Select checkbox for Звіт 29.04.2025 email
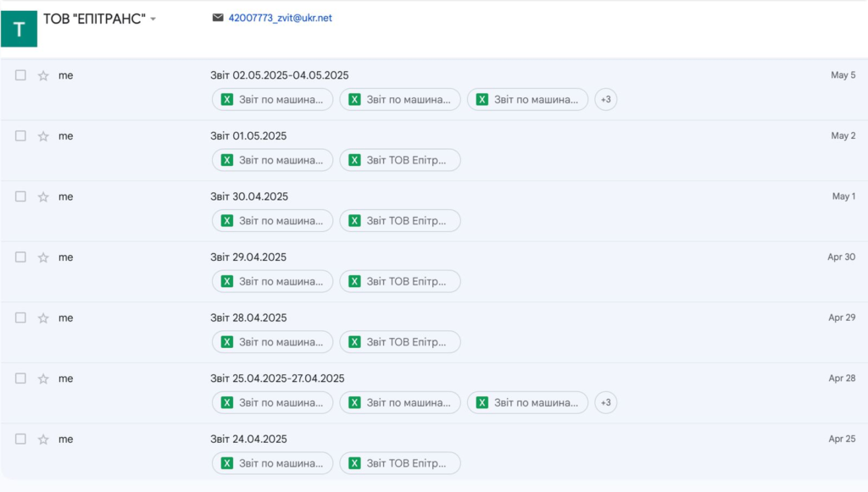Viewport: 868px width, 492px height. (21, 257)
